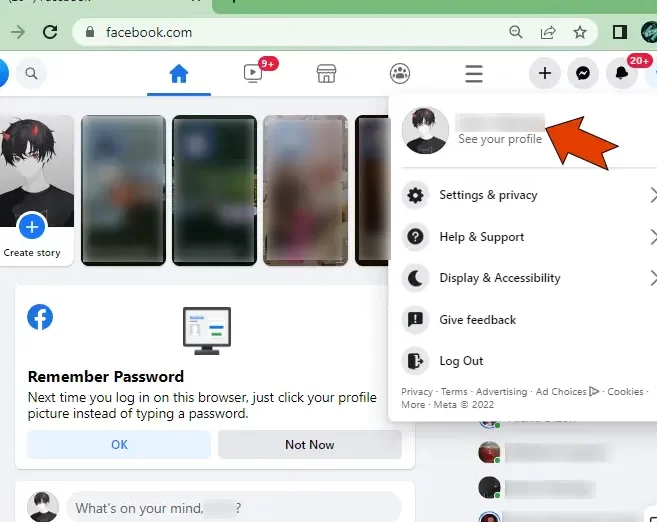657x522 pixels.
Task: Expand Display & Accessibility chevron
Action: point(653,278)
